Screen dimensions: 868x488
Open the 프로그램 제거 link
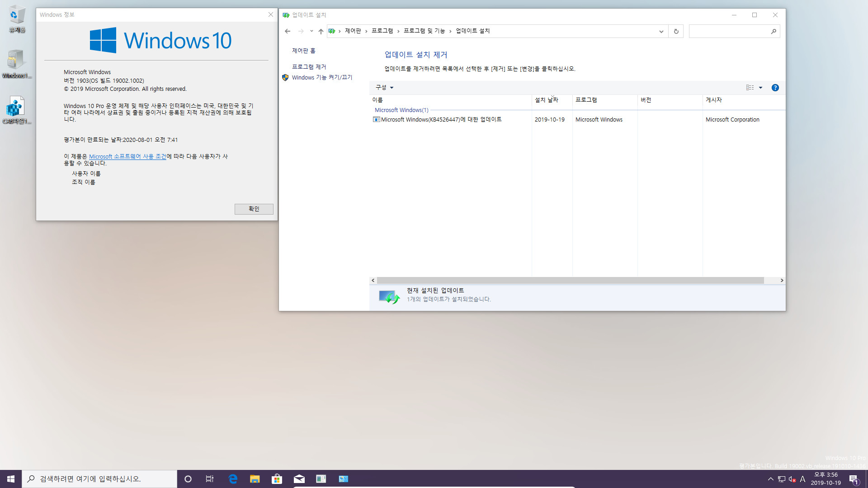coord(309,67)
